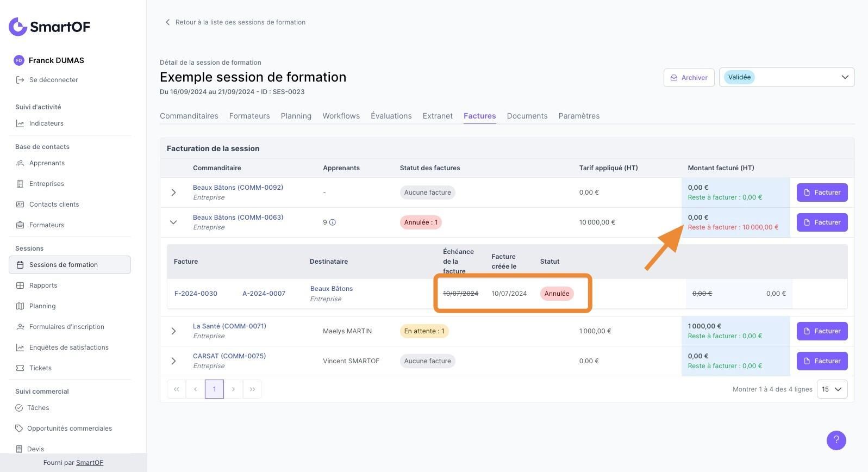Click the Apprenants people icon
This screenshot has height=472, width=868.
pos(20,163)
